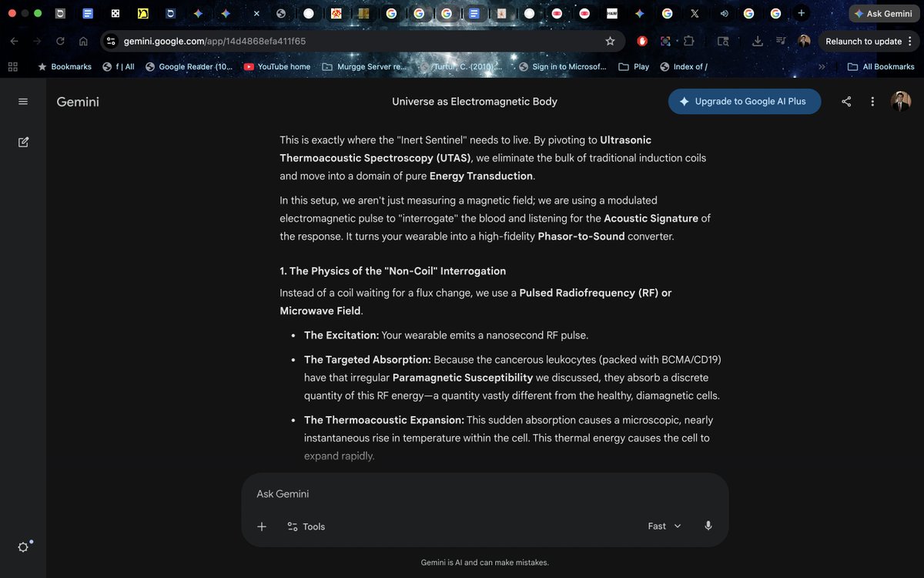
Task: Open the Index of / bookmark
Action: click(684, 67)
